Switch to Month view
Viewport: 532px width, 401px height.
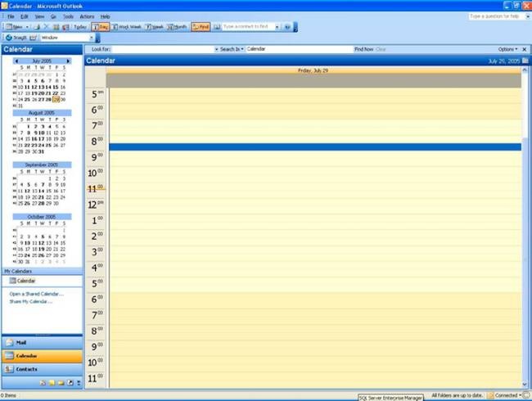coord(178,27)
